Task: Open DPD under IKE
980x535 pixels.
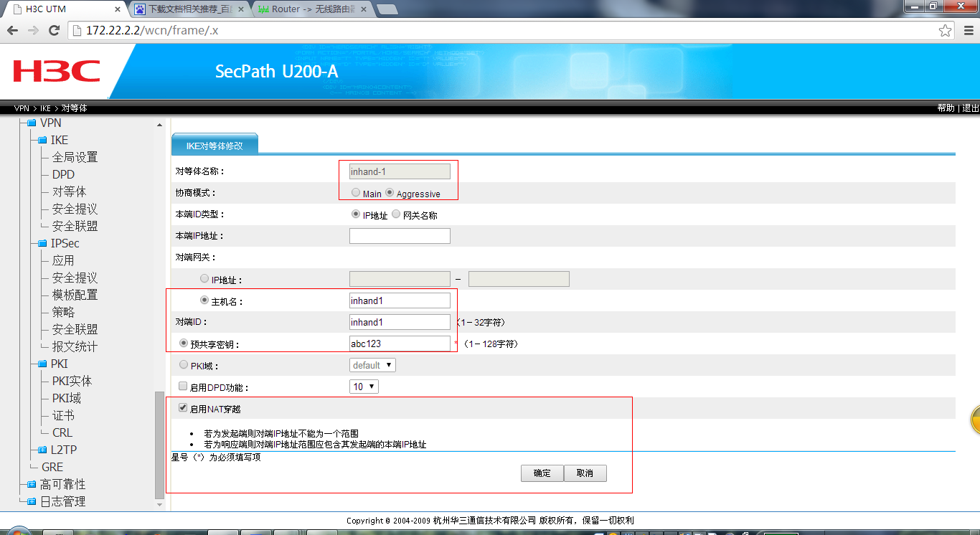Action: (x=63, y=174)
